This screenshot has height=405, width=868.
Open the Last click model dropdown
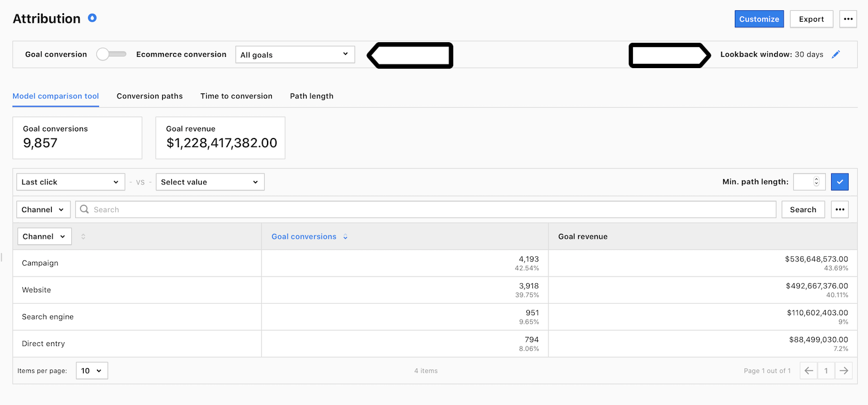click(71, 182)
